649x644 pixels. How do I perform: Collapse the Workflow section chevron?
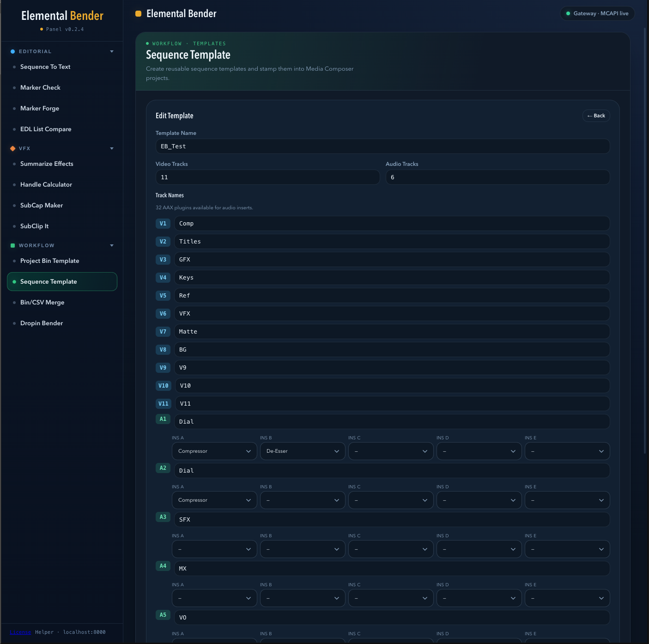coord(112,245)
